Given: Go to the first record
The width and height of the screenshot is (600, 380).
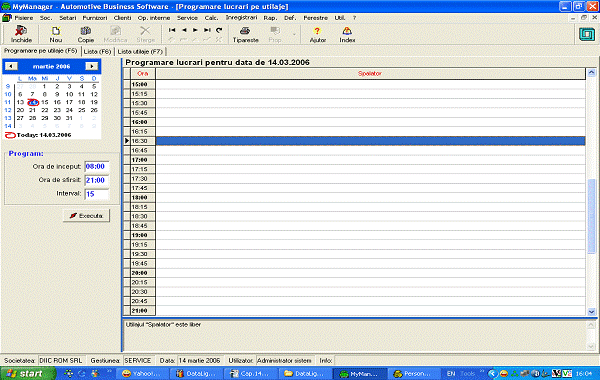Looking at the screenshot, I should pyautogui.click(x=172, y=30).
